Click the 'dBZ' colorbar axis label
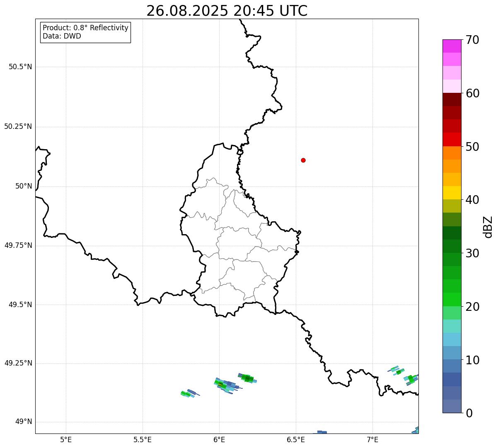Screen dimensions: 498x448 (x=488, y=227)
